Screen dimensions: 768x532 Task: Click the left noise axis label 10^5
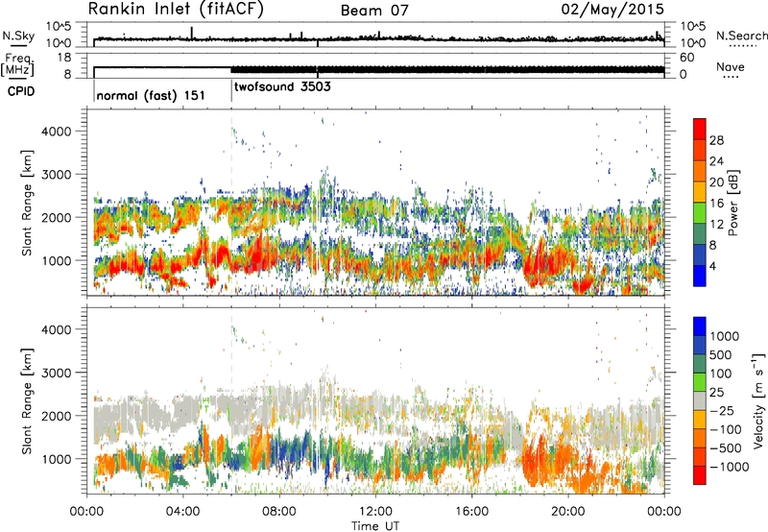pos(59,26)
